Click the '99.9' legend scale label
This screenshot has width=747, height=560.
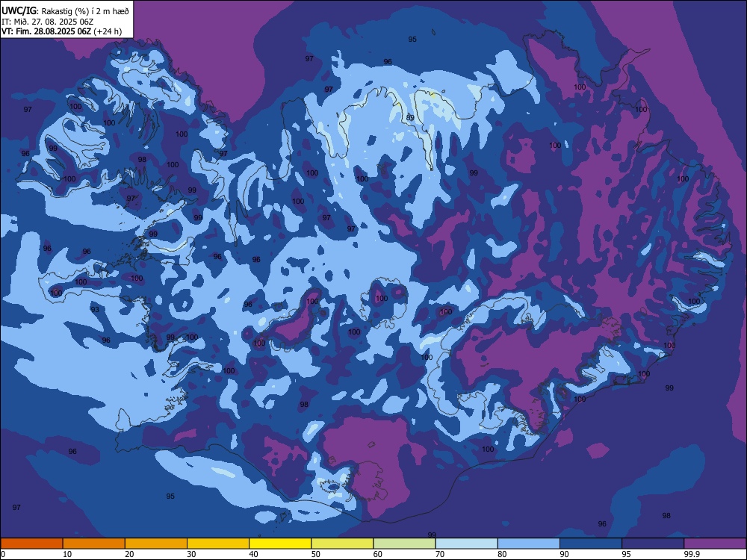tap(692, 554)
